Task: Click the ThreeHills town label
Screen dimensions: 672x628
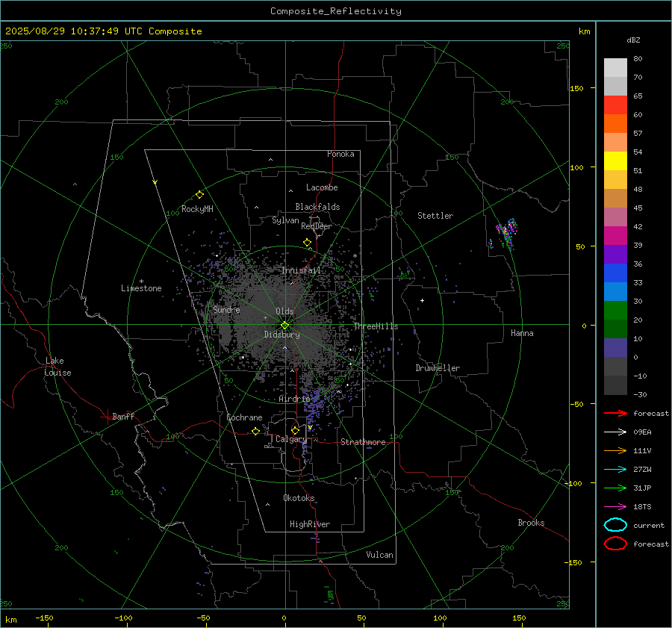Action: [376, 326]
